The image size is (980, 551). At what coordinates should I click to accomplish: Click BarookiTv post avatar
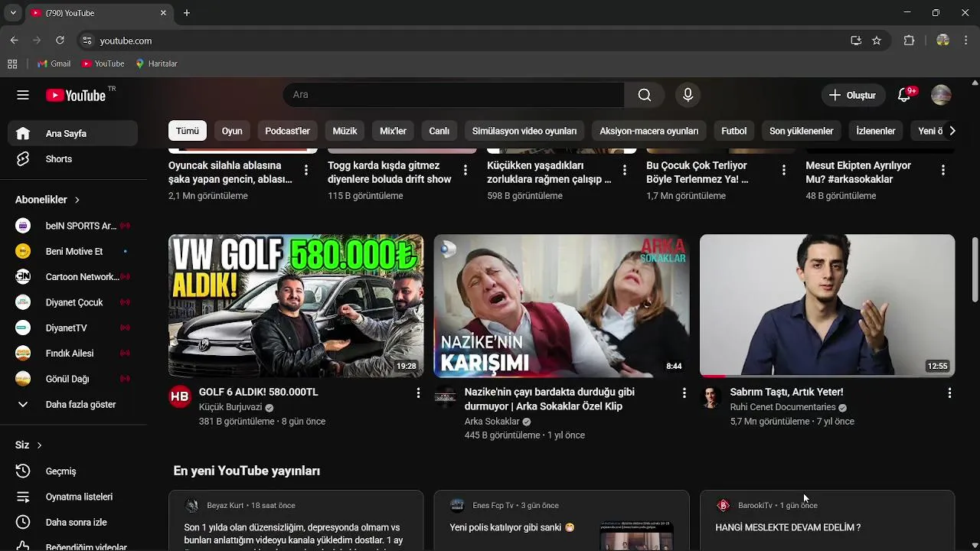tap(723, 505)
